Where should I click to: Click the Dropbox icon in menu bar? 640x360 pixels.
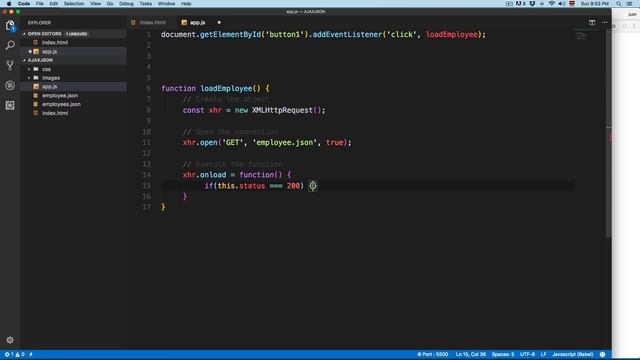coord(532,4)
